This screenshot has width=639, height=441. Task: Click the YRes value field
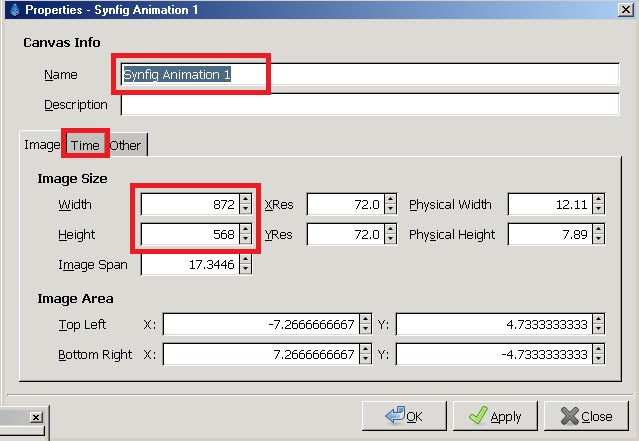pos(346,234)
